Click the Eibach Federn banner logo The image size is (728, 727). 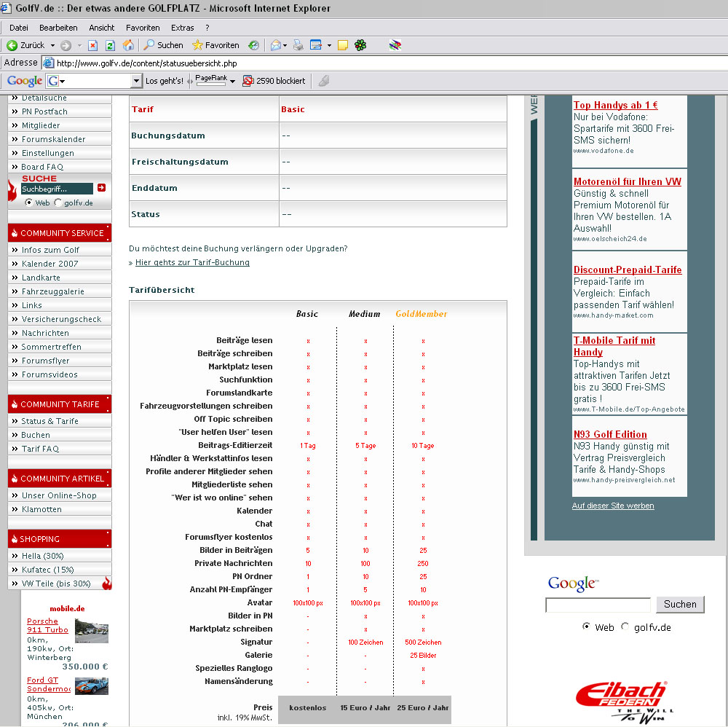tap(624, 702)
